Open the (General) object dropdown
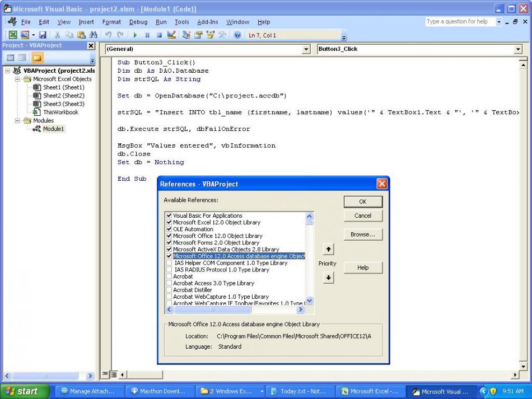This screenshot has width=532, height=399. point(306,49)
